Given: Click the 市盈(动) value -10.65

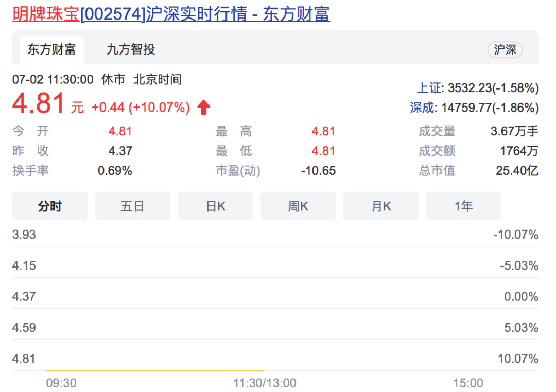Looking at the screenshot, I should coord(318,171).
